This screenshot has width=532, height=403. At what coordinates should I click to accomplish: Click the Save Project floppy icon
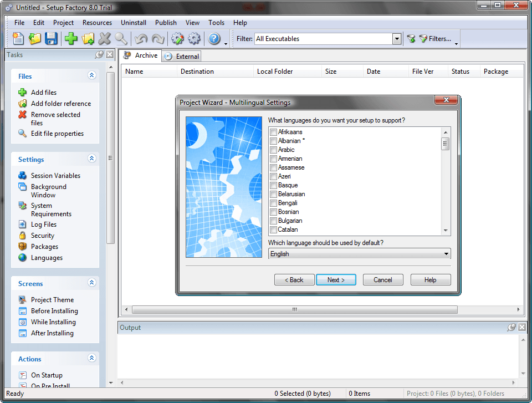coord(51,39)
